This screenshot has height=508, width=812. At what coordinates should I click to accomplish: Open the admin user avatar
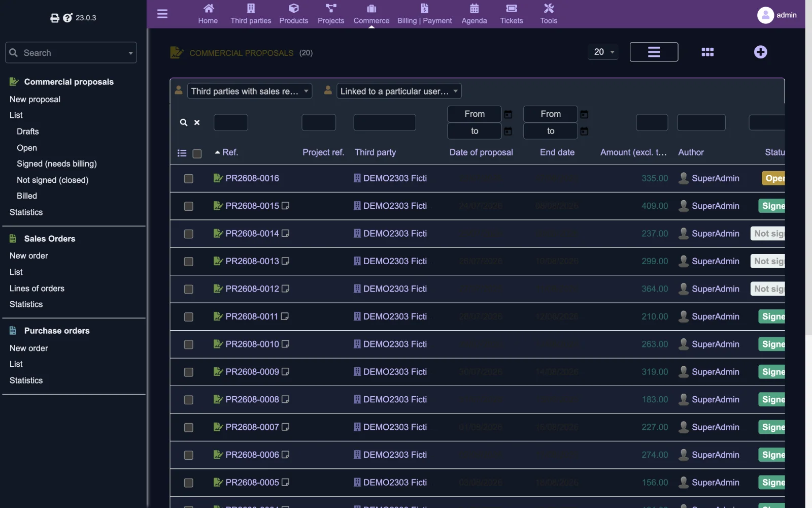pyautogui.click(x=765, y=15)
